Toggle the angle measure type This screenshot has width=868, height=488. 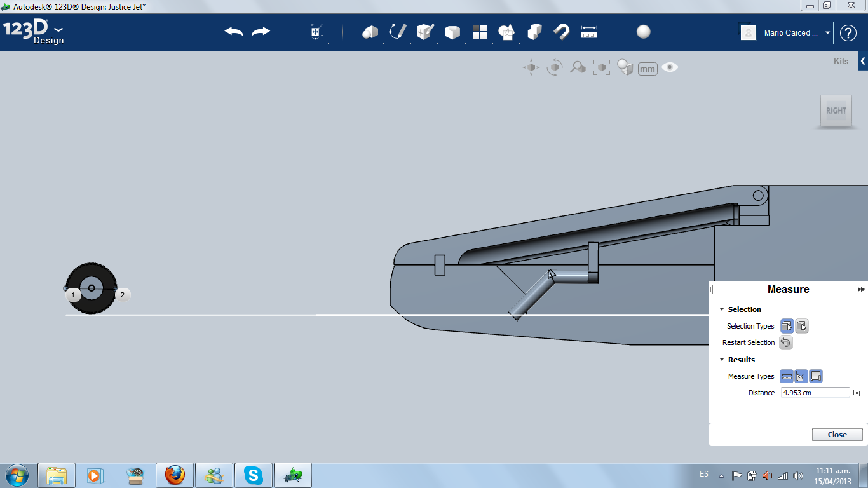coord(801,376)
